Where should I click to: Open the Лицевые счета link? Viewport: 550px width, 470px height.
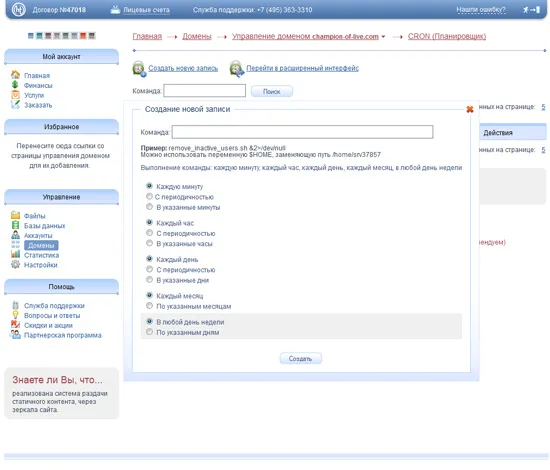pos(146,10)
